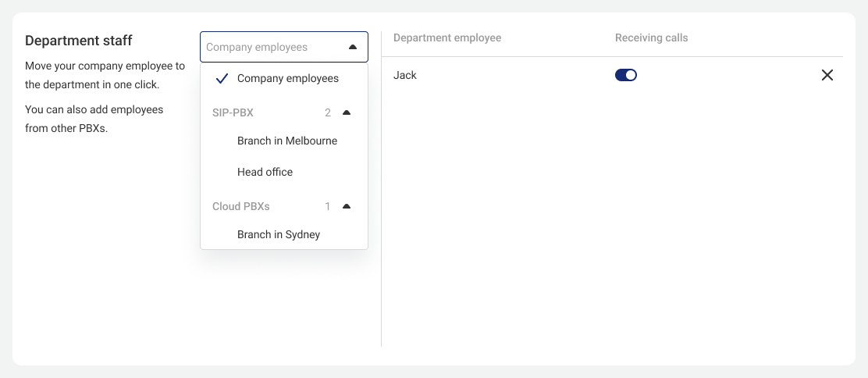Image resolution: width=868 pixels, height=378 pixels.
Task: Click the Department employee column header
Action: click(x=447, y=37)
